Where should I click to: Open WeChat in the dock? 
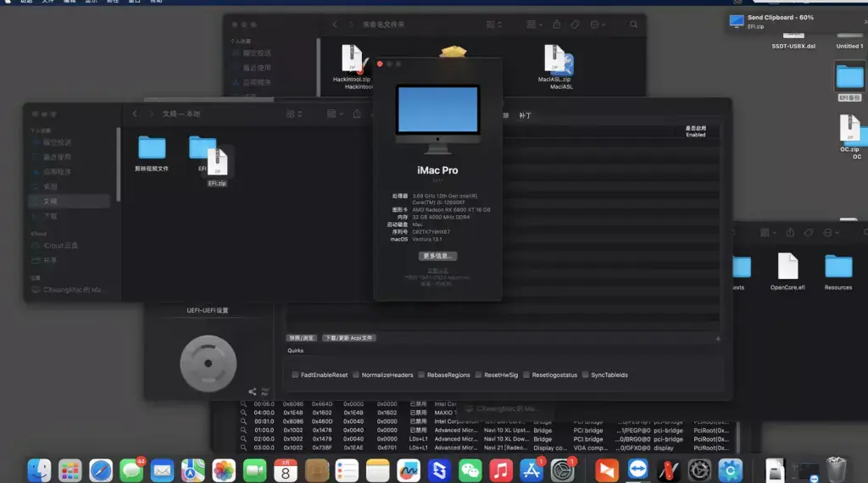470,471
